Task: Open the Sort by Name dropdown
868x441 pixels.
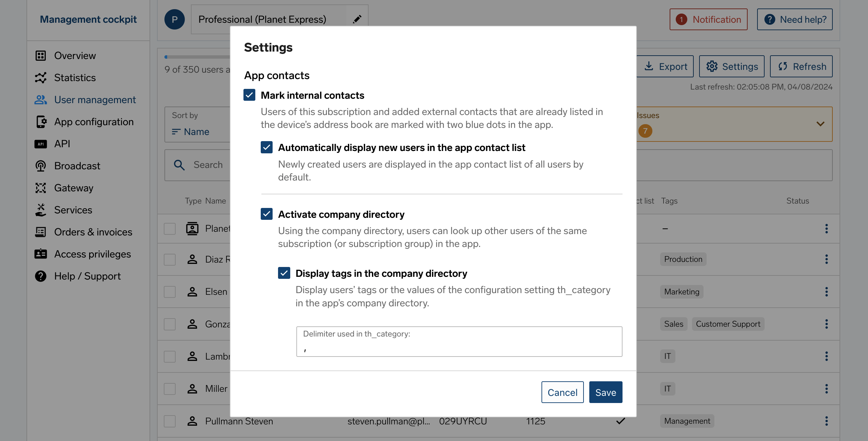Action: point(197,124)
